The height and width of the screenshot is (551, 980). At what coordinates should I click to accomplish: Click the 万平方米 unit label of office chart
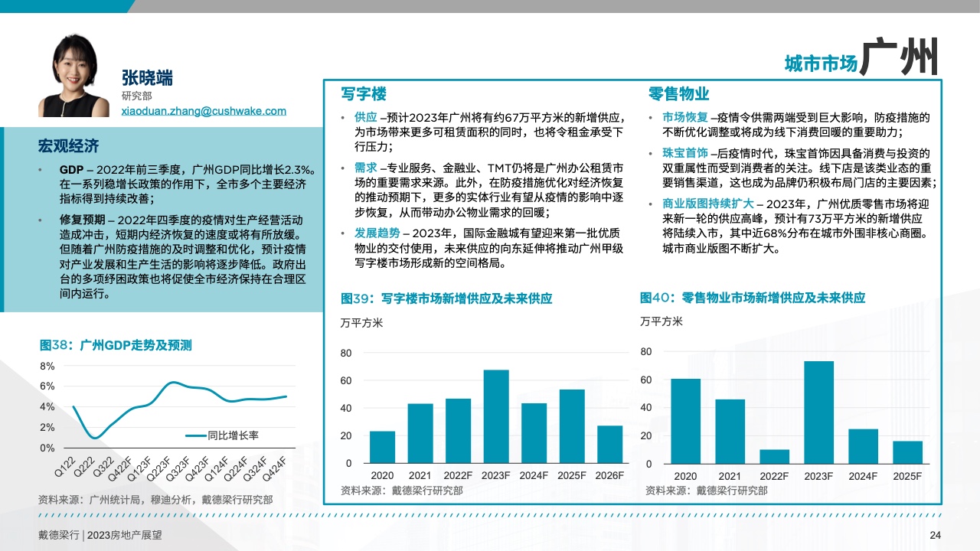361,323
